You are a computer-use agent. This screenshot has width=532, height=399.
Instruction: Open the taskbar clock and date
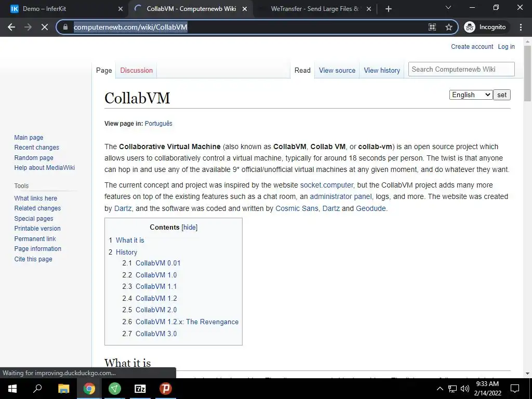pyautogui.click(x=487, y=389)
